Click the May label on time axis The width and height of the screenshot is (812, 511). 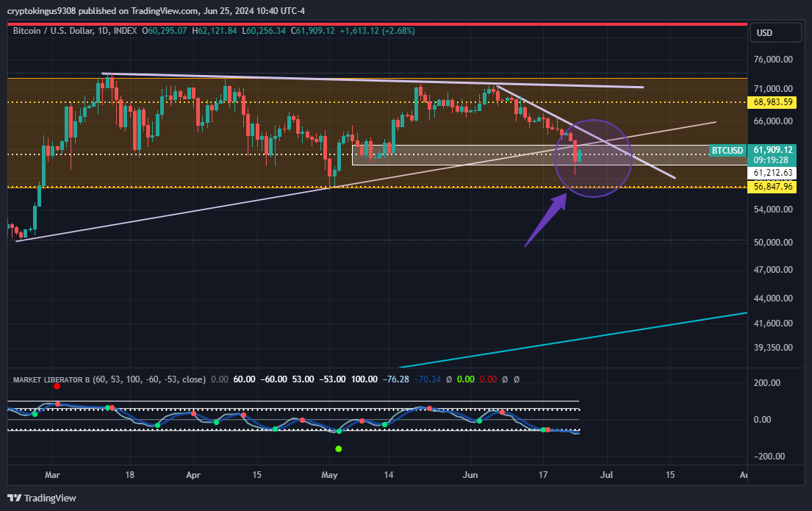coord(329,475)
